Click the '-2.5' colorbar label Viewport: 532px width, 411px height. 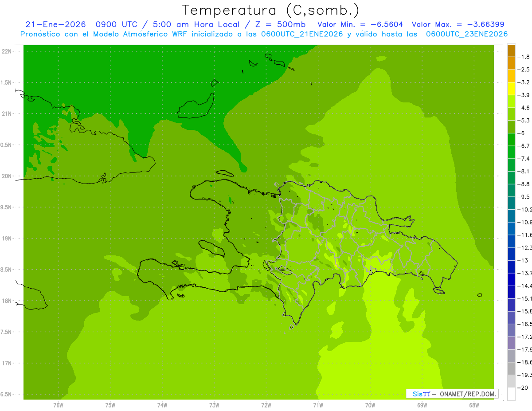(524, 70)
